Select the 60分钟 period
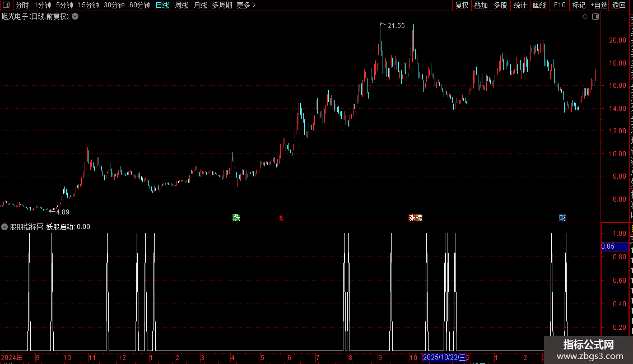 pyautogui.click(x=140, y=5)
